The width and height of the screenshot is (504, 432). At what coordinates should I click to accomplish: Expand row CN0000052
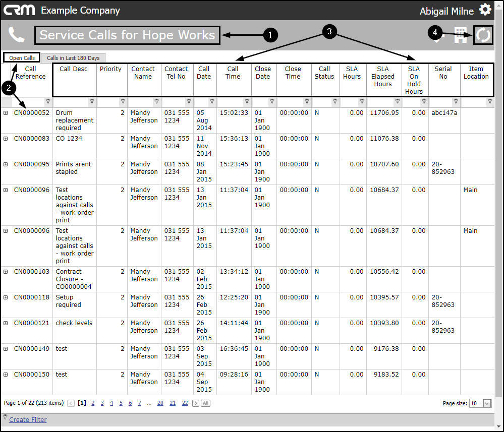(6, 113)
